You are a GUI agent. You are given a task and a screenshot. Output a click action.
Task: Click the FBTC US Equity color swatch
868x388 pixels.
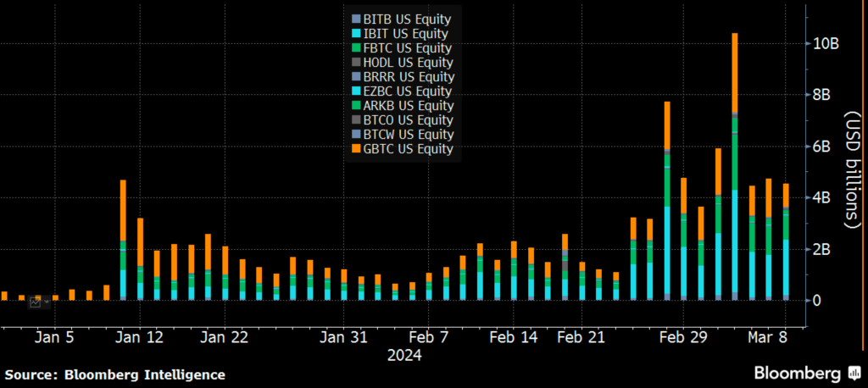pyautogui.click(x=355, y=48)
